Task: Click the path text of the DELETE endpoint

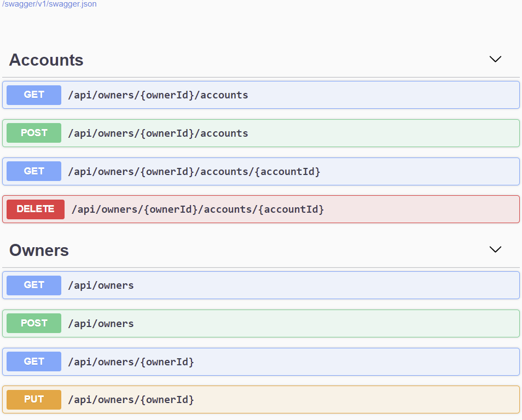Action: [x=198, y=209]
